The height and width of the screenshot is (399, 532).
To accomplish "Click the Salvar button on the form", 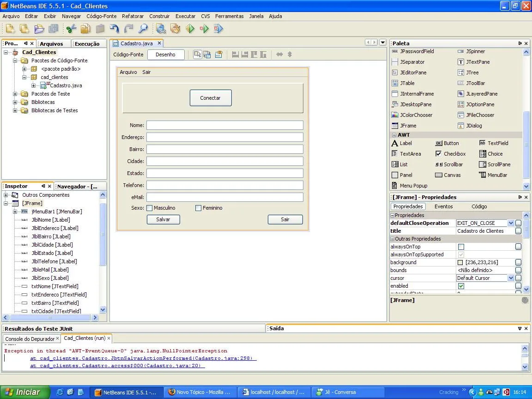I will 163,219.
